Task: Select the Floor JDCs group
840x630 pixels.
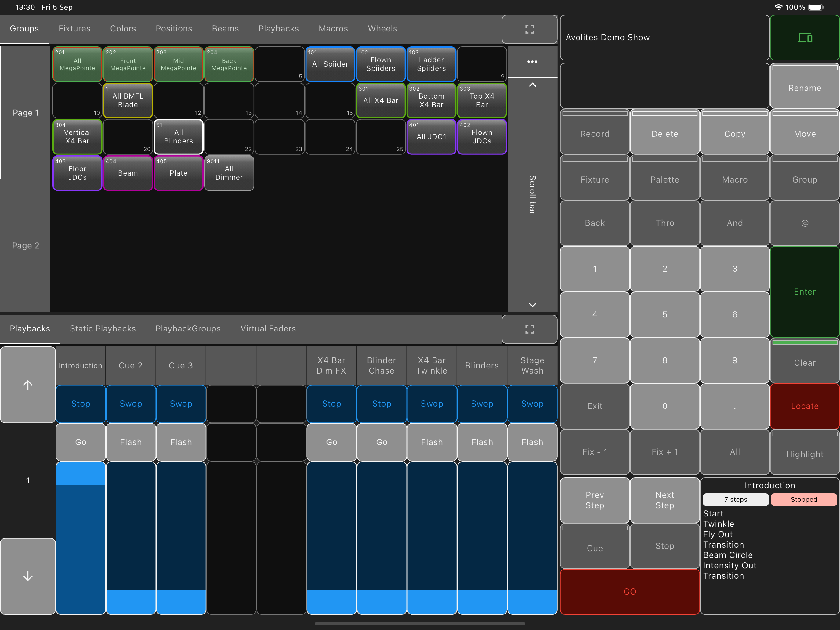Action: pyautogui.click(x=78, y=173)
